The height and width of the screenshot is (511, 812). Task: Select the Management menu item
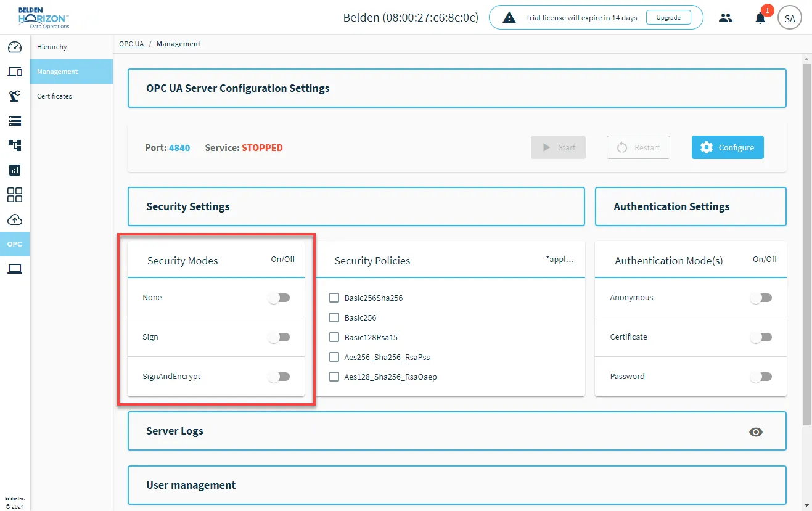(x=72, y=72)
